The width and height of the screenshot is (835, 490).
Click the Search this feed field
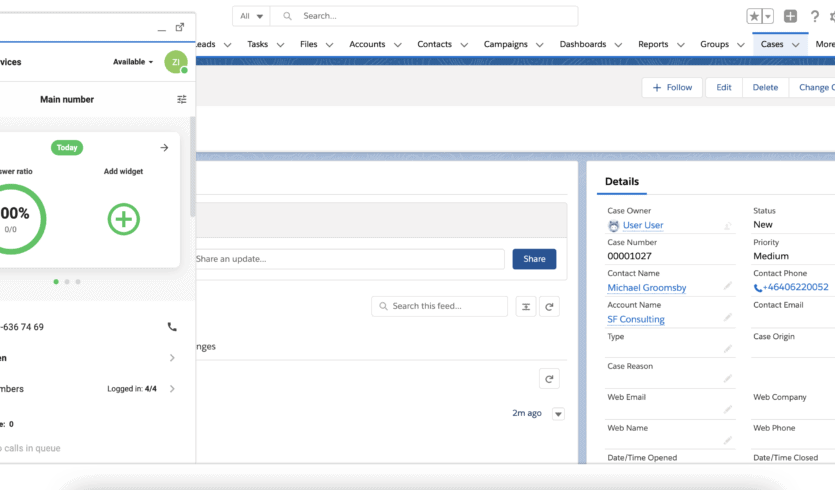[439, 306]
